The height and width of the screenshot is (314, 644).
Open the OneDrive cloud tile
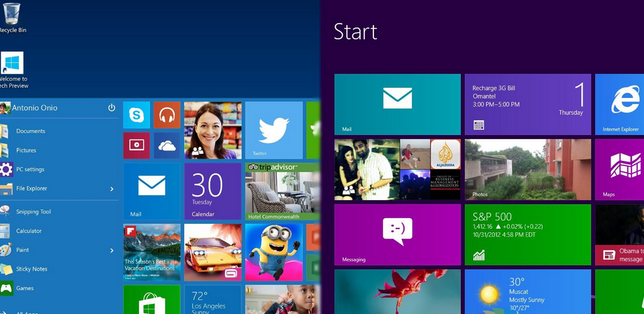click(166, 145)
